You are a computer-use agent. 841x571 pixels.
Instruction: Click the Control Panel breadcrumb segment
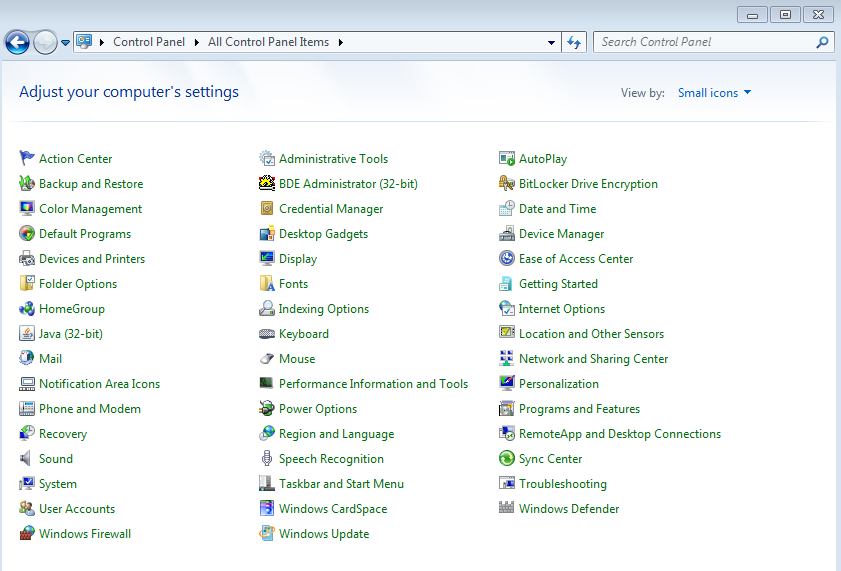point(149,42)
